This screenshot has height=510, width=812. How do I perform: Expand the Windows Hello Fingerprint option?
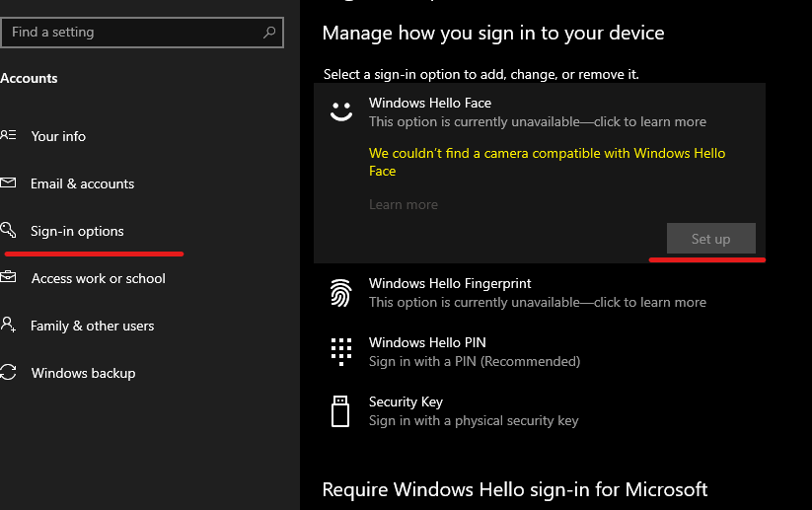coord(537,293)
